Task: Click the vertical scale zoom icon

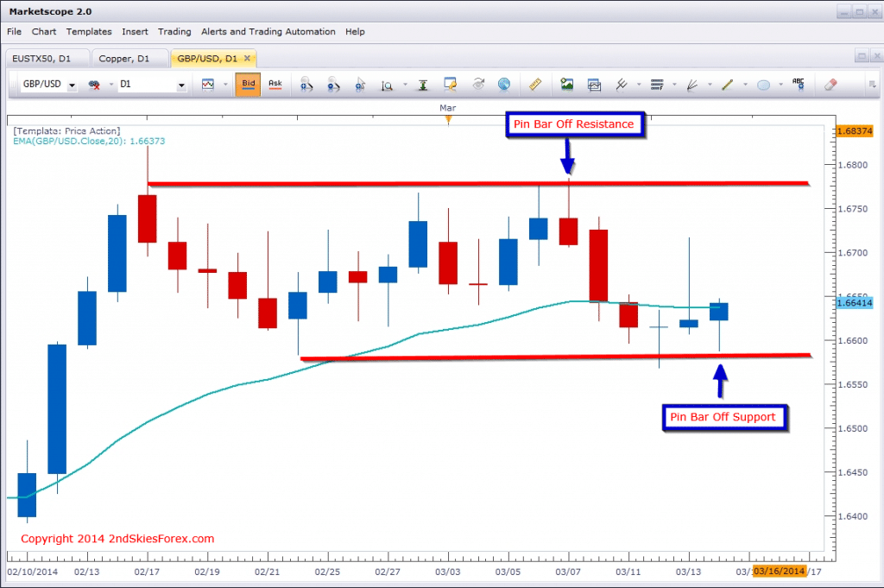Action: (387, 85)
